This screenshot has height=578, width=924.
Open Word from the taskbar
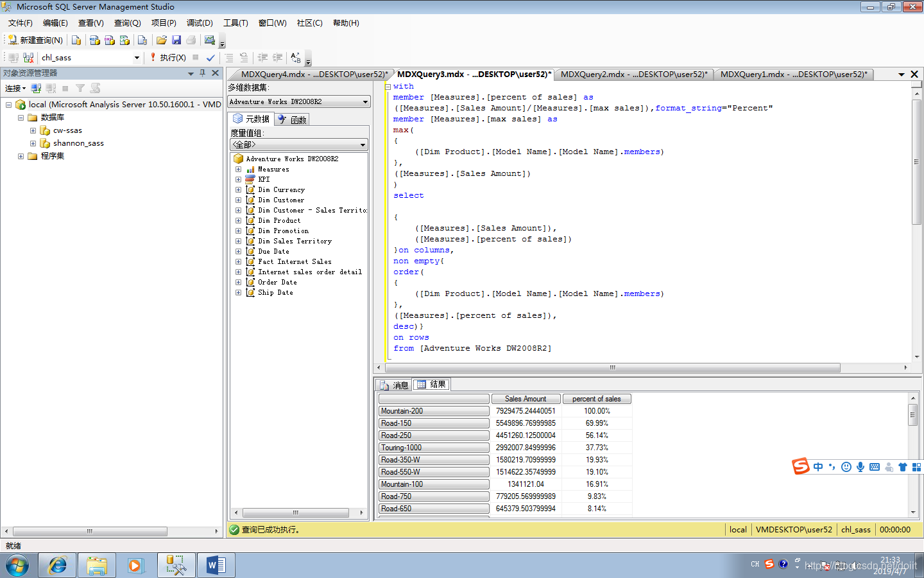click(216, 566)
